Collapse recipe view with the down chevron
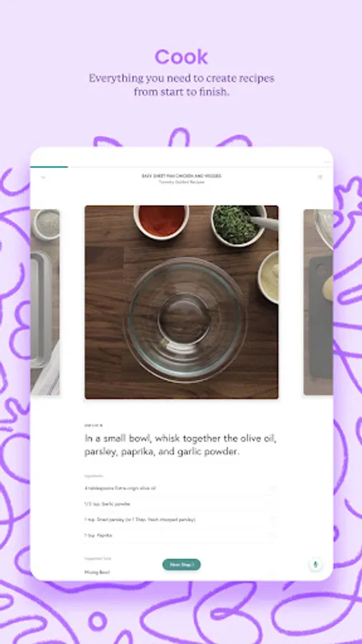 44,177
